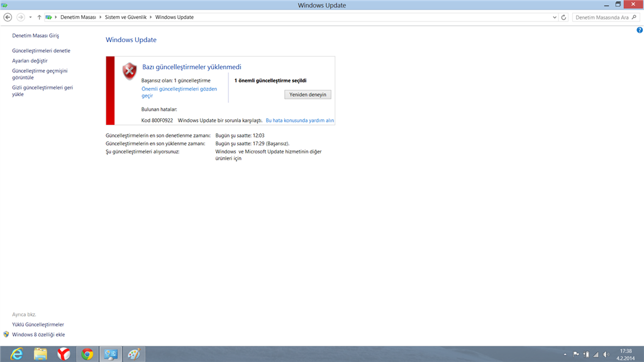The image size is (644, 362).
Task: Show hidden tray icons arrow
Action: click(x=565, y=354)
